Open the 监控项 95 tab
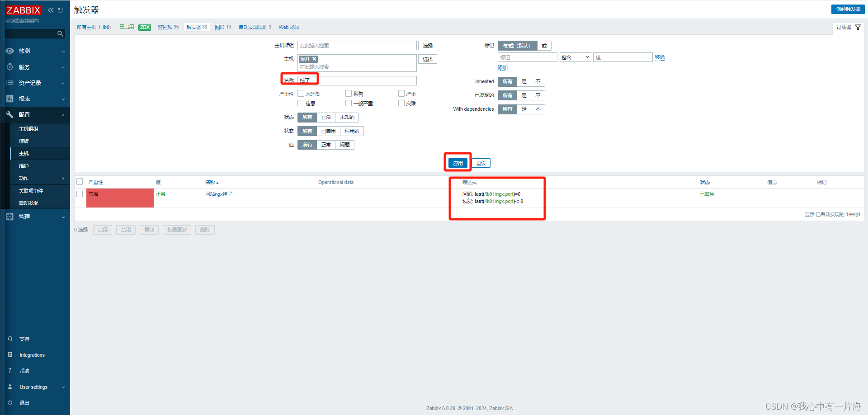 tap(168, 27)
